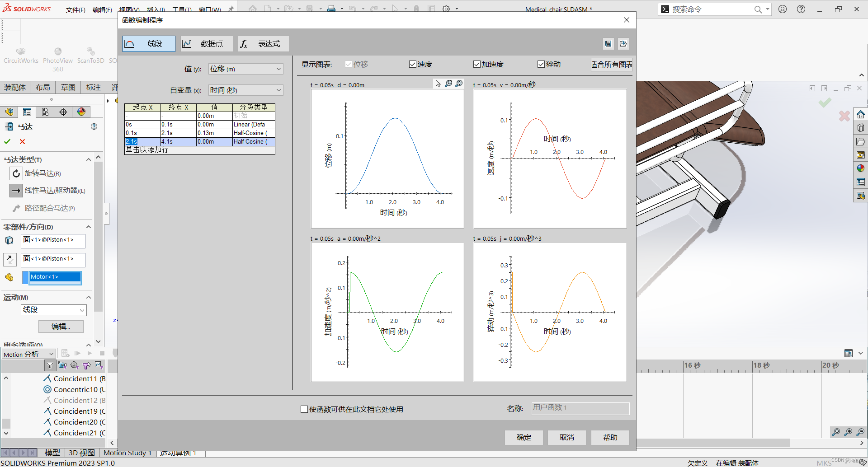The width and height of the screenshot is (868, 467).
Task: Open ConfigurationManager tab icon
Action: (45, 112)
